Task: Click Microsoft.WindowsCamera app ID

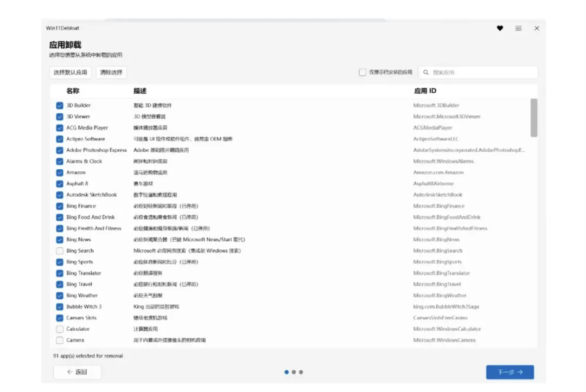Action: tap(444, 340)
